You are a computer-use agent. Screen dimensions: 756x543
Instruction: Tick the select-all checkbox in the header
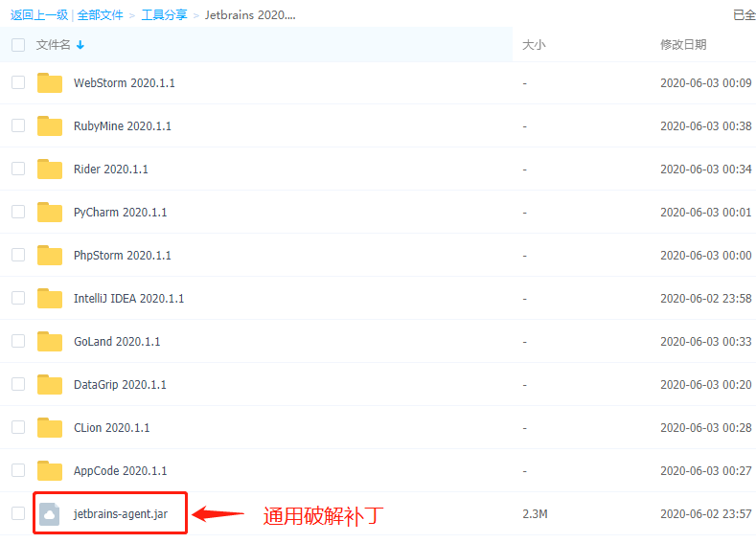(x=18, y=45)
